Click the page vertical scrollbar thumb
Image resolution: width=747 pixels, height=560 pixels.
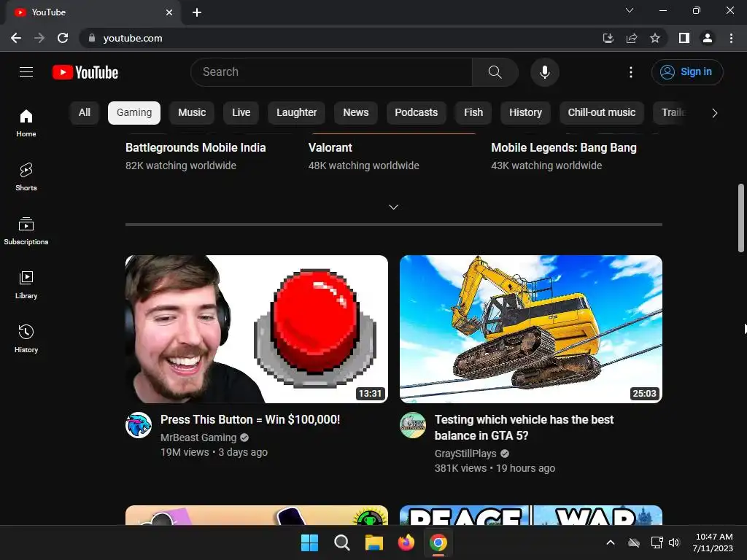tap(741, 218)
